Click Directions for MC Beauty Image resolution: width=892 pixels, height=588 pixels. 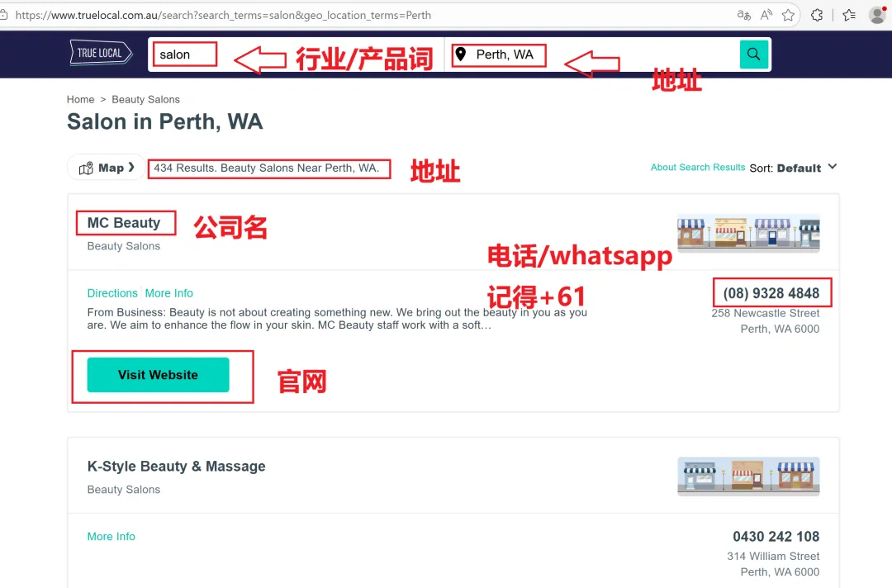point(112,293)
